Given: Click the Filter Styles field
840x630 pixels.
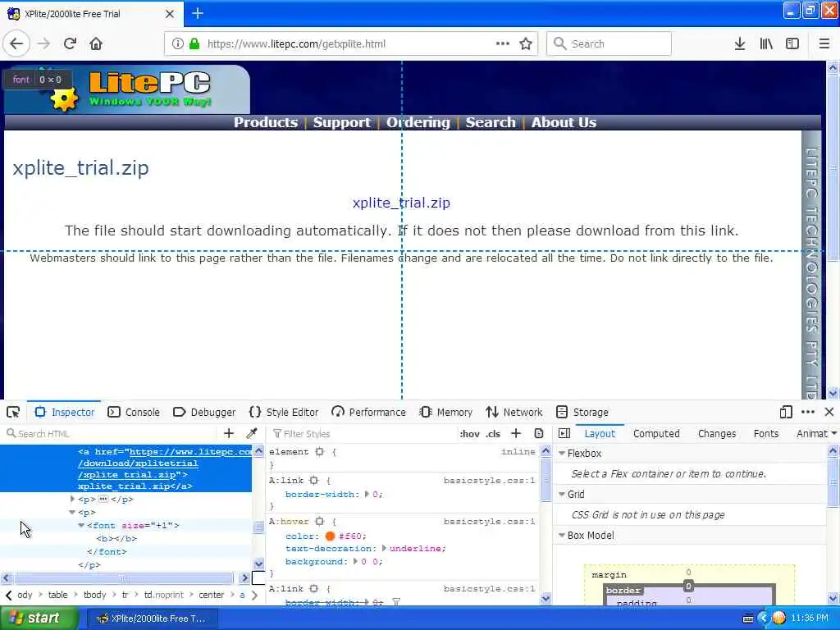Looking at the screenshot, I should tap(362, 433).
